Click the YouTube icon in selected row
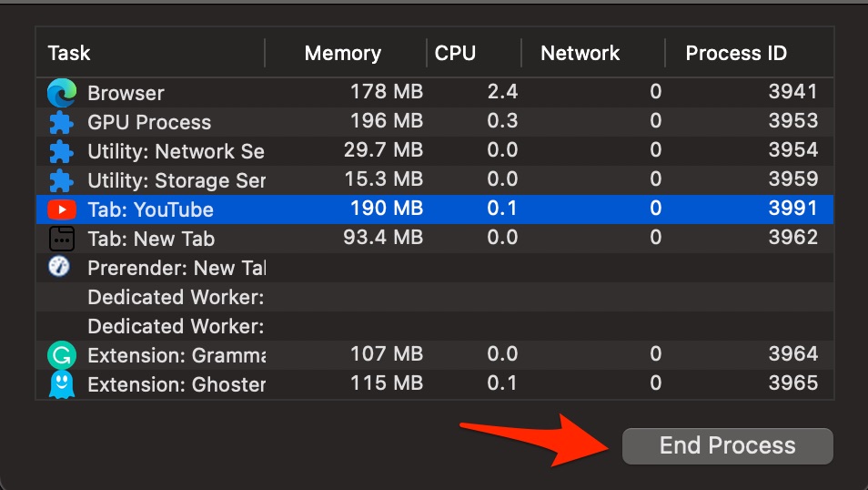The height and width of the screenshot is (490, 868). coord(62,209)
